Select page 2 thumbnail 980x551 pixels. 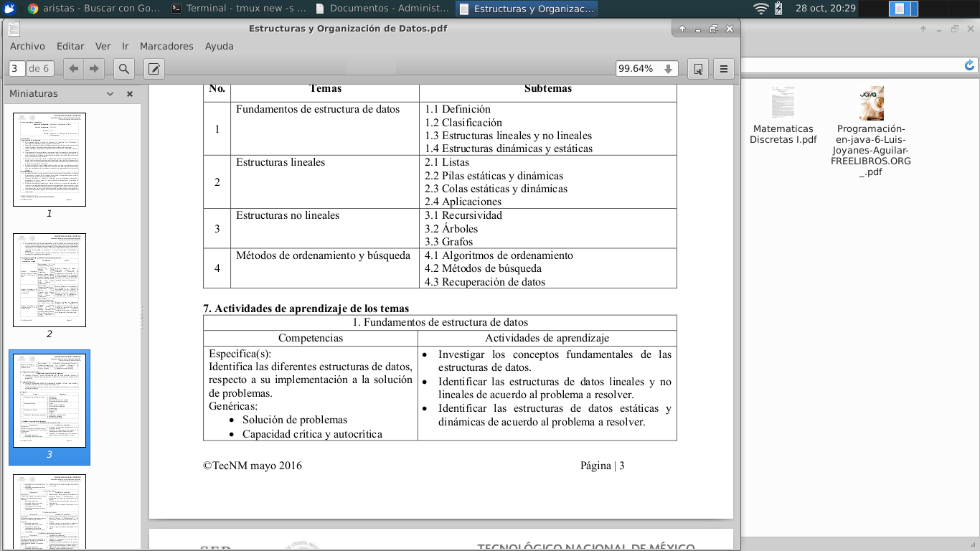(50, 280)
